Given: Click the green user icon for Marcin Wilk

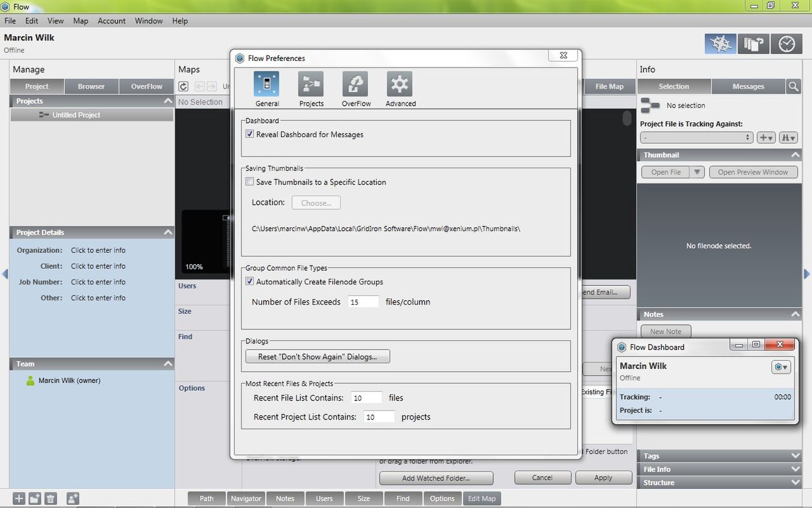Looking at the screenshot, I should click(x=30, y=380).
